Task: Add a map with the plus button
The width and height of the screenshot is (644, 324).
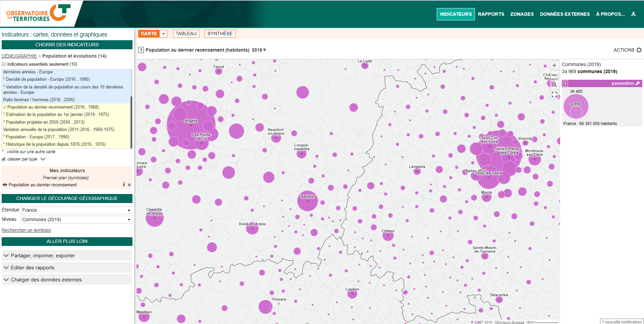Action: coord(163,34)
